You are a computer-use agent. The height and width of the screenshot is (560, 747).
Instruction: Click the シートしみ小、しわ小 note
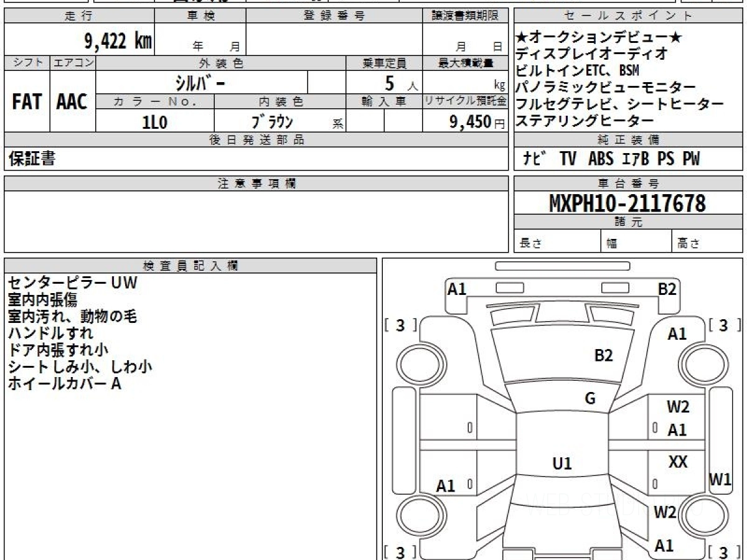pyautogui.click(x=80, y=367)
